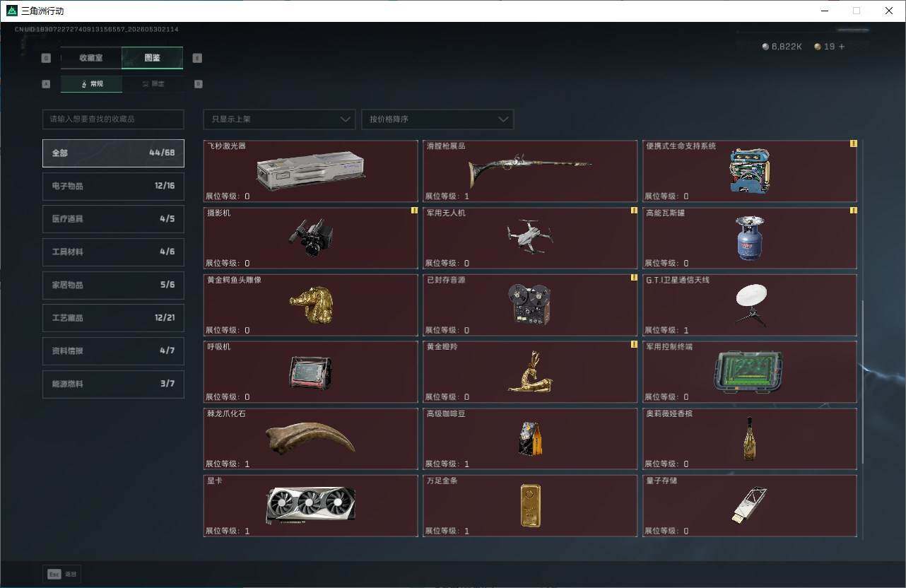Click the yellow badge on 黄金瞪羚 card

point(634,344)
